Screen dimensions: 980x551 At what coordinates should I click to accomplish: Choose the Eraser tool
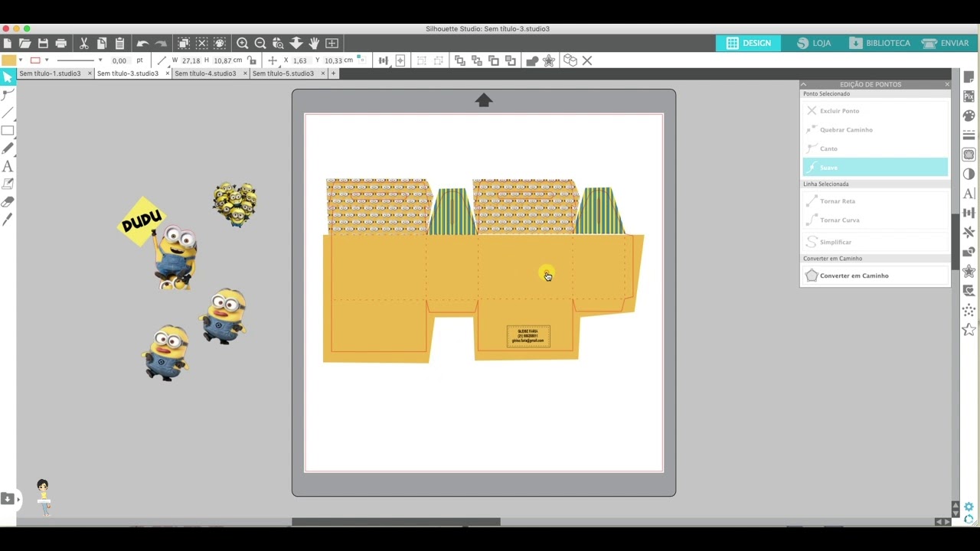click(8, 202)
